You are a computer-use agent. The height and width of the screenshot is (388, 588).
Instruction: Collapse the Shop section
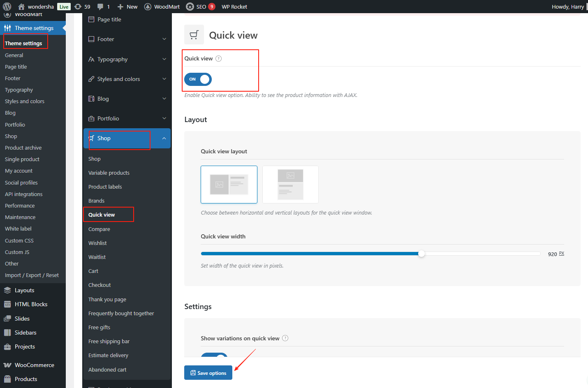tap(164, 139)
